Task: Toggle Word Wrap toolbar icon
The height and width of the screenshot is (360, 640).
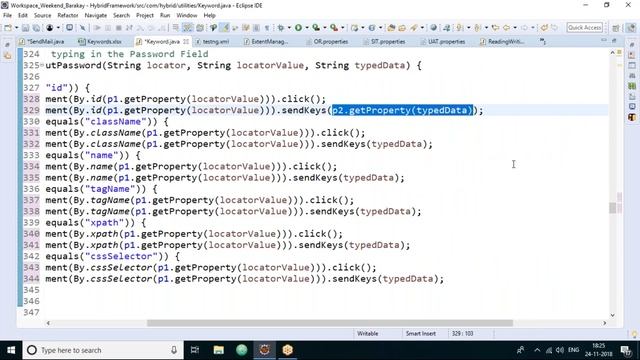Action: [246, 28]
